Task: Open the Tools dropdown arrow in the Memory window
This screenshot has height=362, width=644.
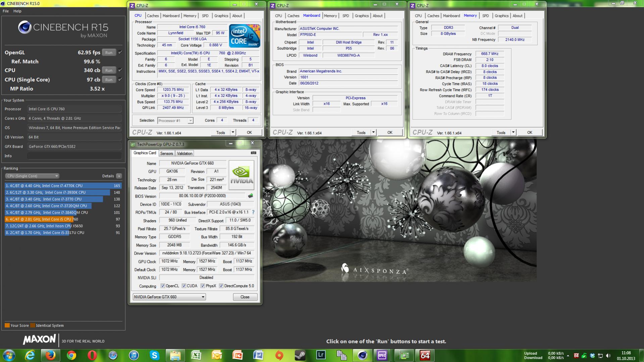Action: tap(513, 133)
